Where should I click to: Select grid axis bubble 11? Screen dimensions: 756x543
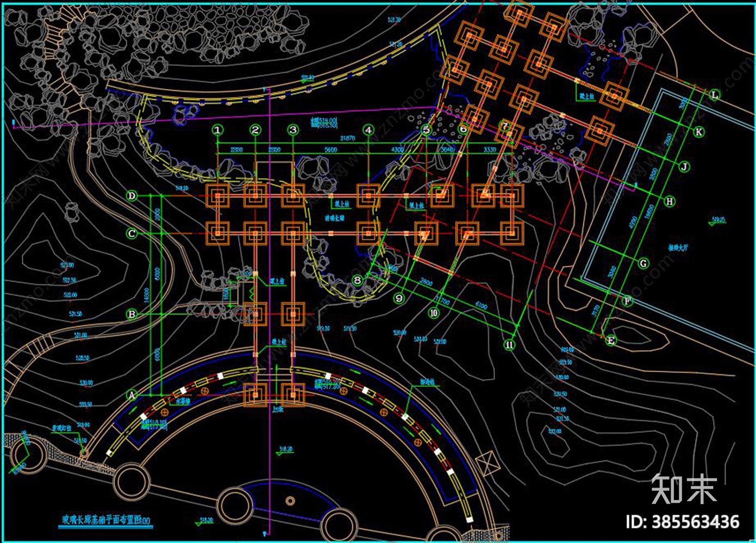(509, 344)
